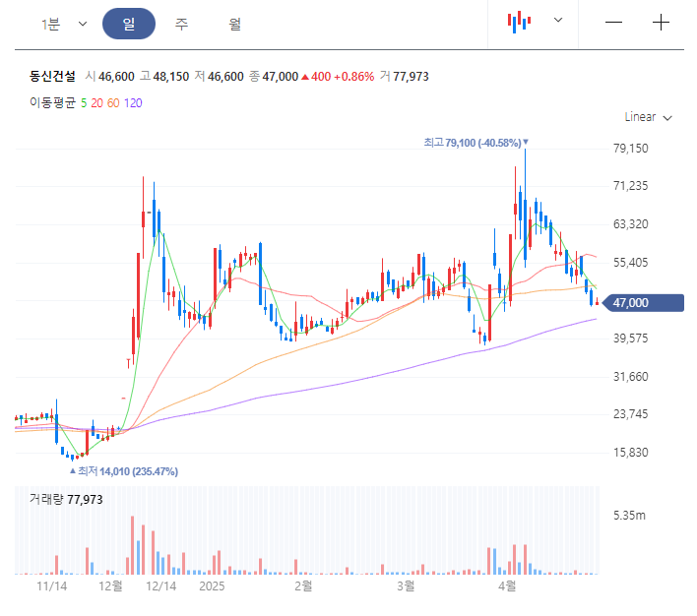Click the current price tag 47,000
The image size is (697, 616).
[645, 303]
